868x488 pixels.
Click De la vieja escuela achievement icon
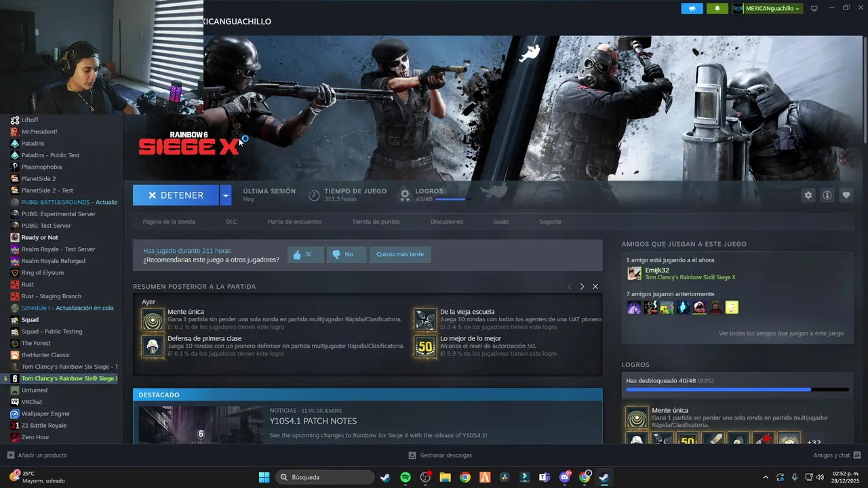coord(425,319)
